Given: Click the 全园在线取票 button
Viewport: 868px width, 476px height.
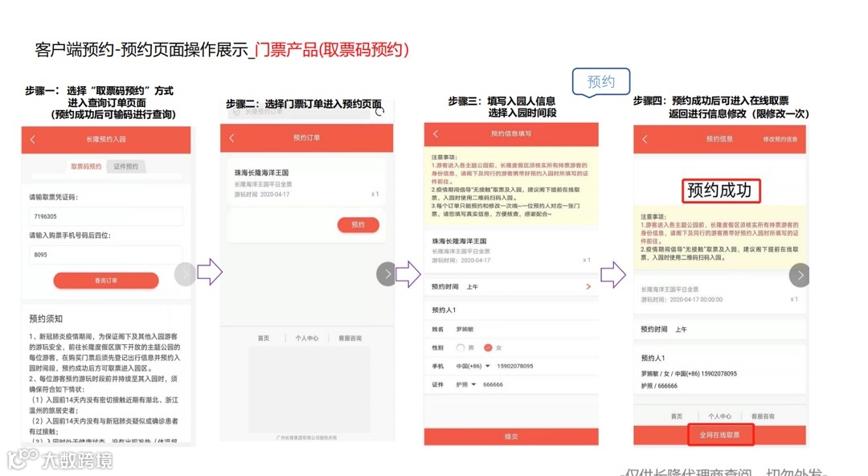Looking at the screenshot, I should click(719, 435).
